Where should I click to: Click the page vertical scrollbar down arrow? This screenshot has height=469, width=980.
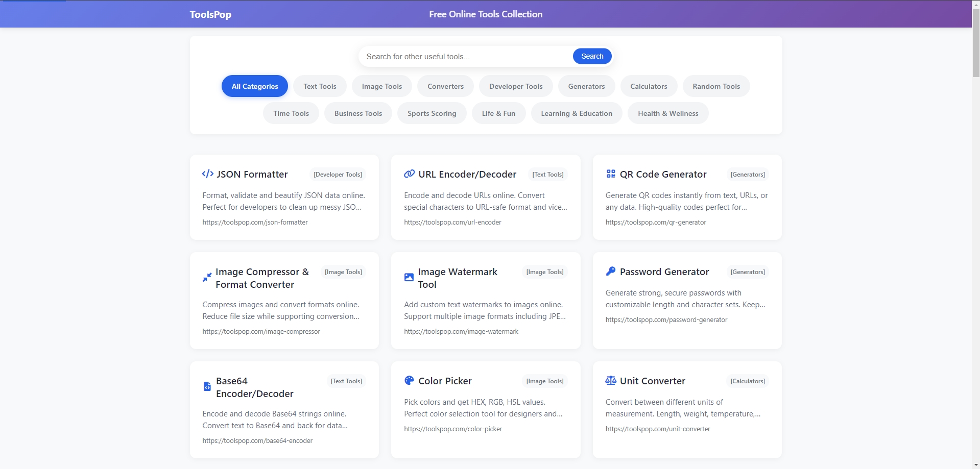pyautogui.click(x=975, y=465)
